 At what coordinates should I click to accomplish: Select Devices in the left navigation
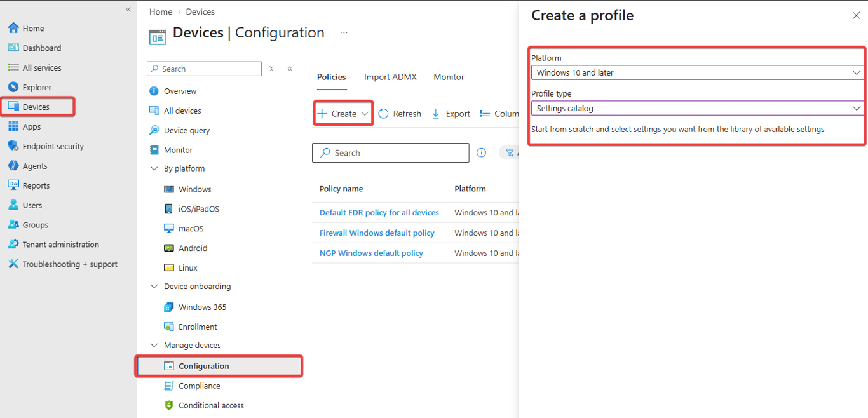tap(36, 107)
